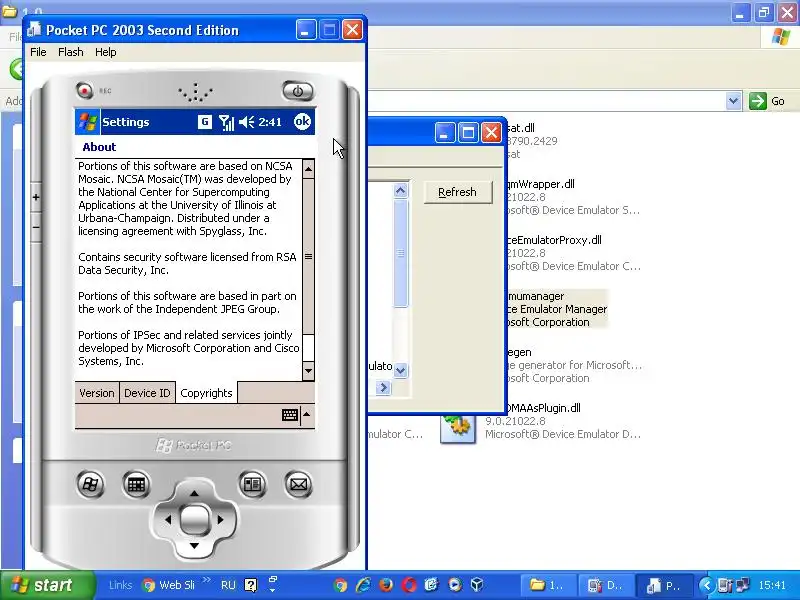This screenshot has width=800, height=600.
Task: Expand the Links toolbar chevron
Action: [x=207, y=580]
